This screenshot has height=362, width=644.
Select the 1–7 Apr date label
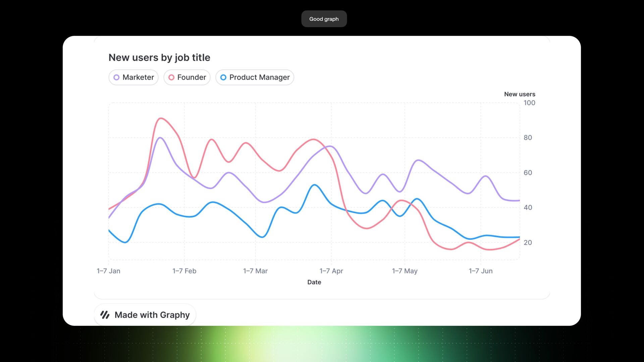tap(331, 271)
